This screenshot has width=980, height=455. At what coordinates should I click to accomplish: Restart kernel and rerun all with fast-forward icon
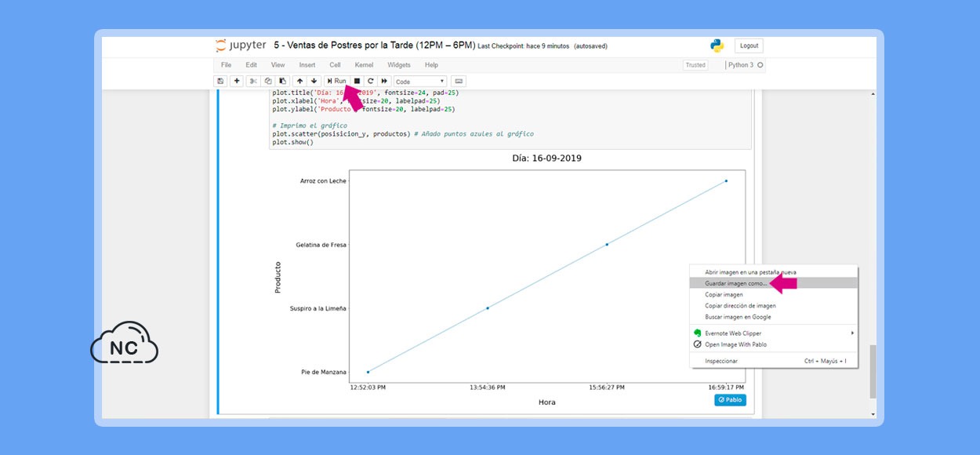[x=384, y=81]
